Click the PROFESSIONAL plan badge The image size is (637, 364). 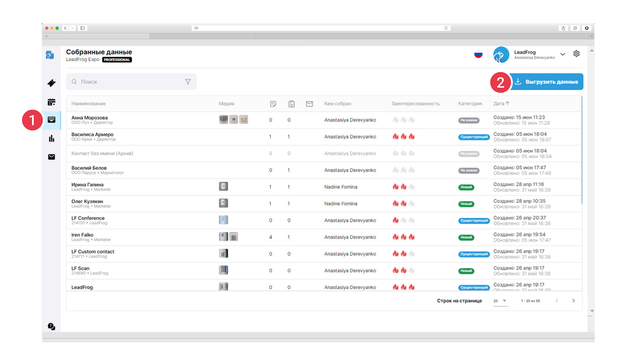pos(117,60)
